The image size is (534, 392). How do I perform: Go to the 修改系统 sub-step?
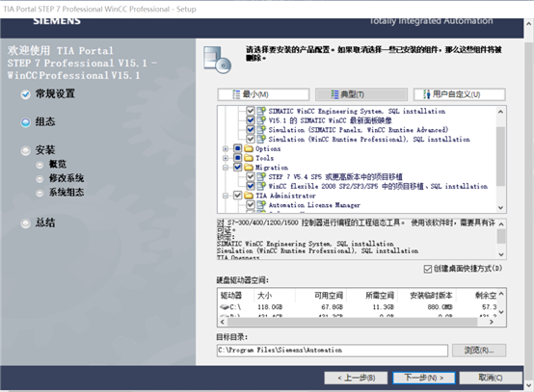[x=60, y=178]
